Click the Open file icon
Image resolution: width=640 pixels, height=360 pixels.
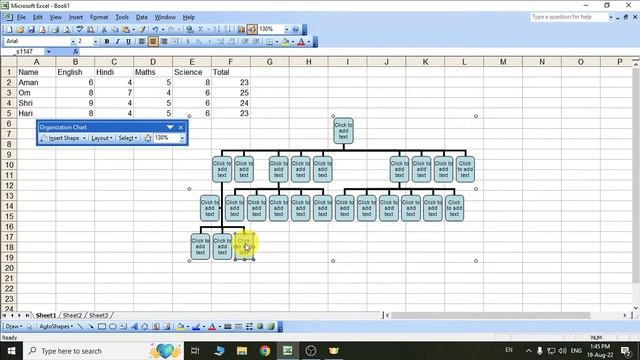(20, 29)
